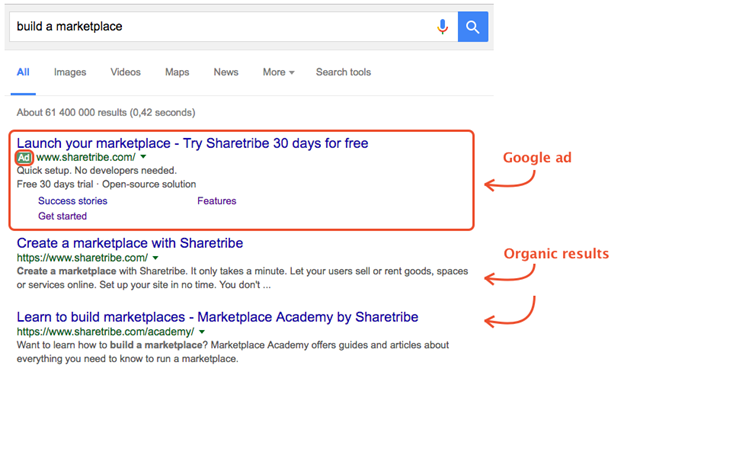Open the Get started sitelink
The image size is (739, 460).
[x=62, y=216]
